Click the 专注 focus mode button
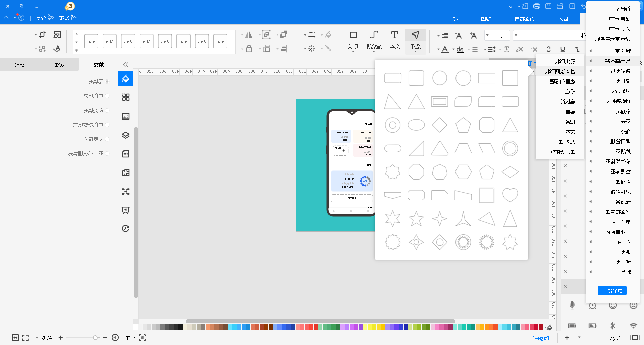 pyautogui.click(x=136, y=338)
